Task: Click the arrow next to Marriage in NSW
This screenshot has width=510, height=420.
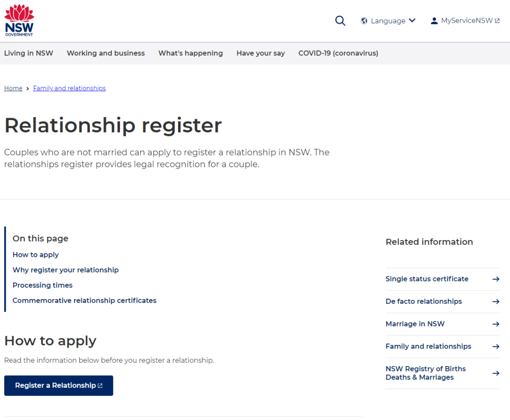Action: point(496,324)
